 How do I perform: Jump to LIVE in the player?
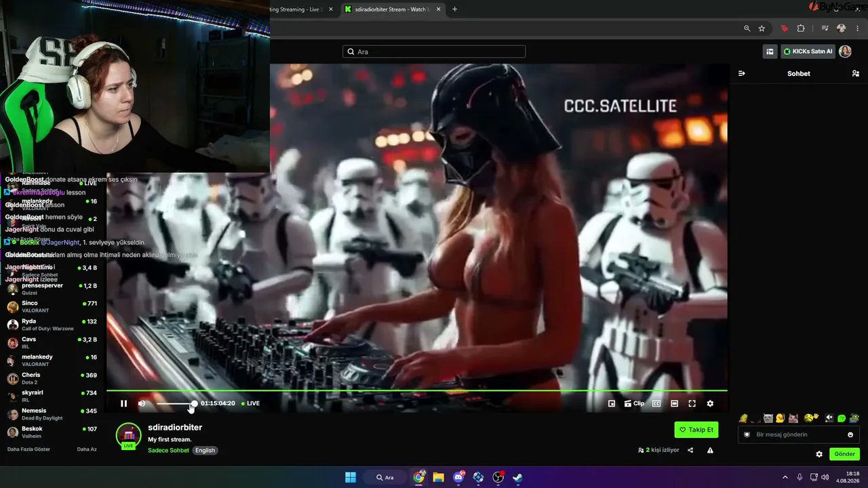[x=251, y=403]
